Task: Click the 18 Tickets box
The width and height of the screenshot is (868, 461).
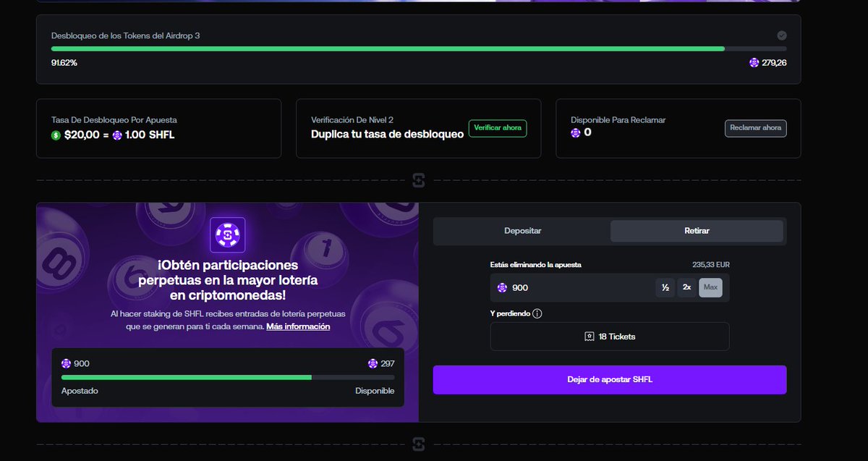Action: coord(610,337)
